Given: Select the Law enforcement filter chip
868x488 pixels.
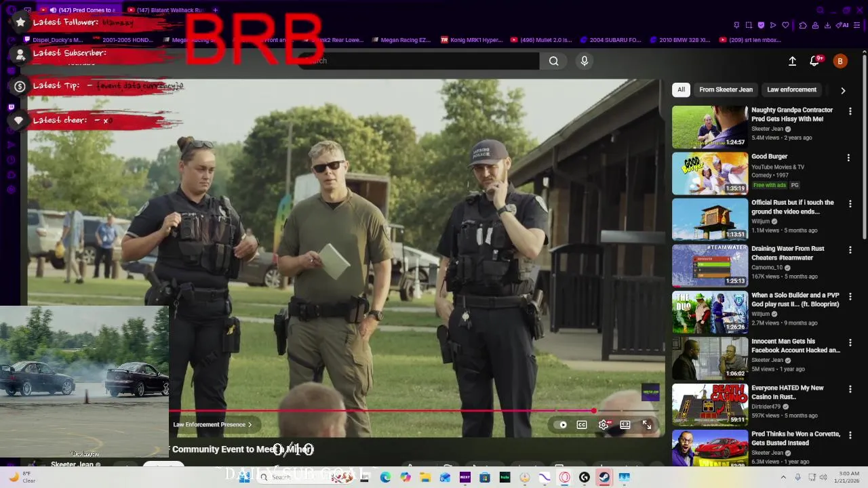Looking at the screenshot, I should 791,89.
